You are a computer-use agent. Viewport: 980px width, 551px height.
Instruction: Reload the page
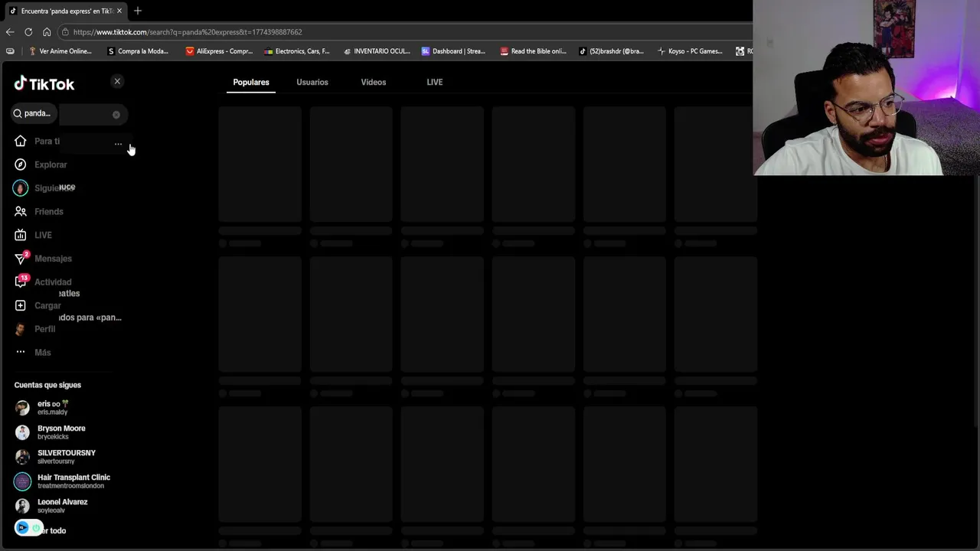click(28, 32)
